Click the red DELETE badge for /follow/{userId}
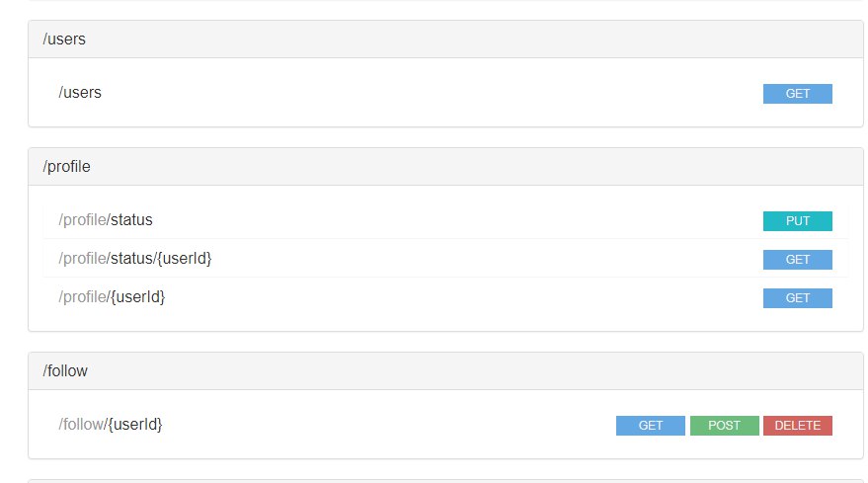 [x=797, y=426]
